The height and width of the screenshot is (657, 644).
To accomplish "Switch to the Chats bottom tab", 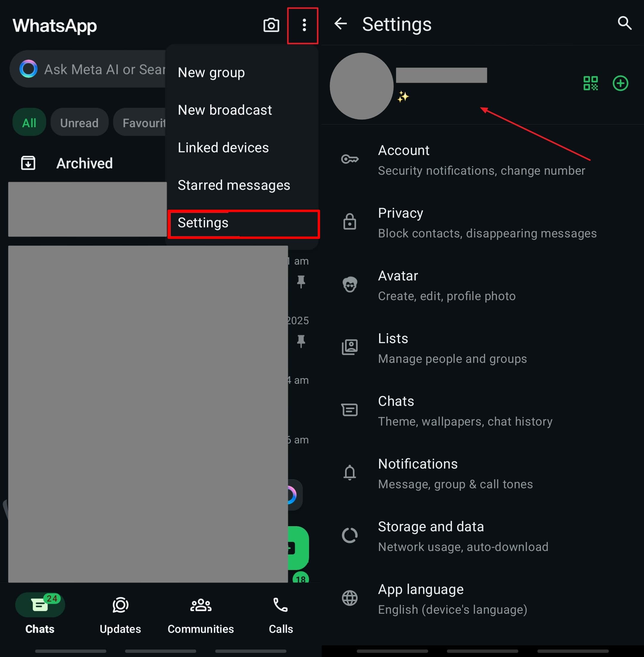I will coord(40,614).
